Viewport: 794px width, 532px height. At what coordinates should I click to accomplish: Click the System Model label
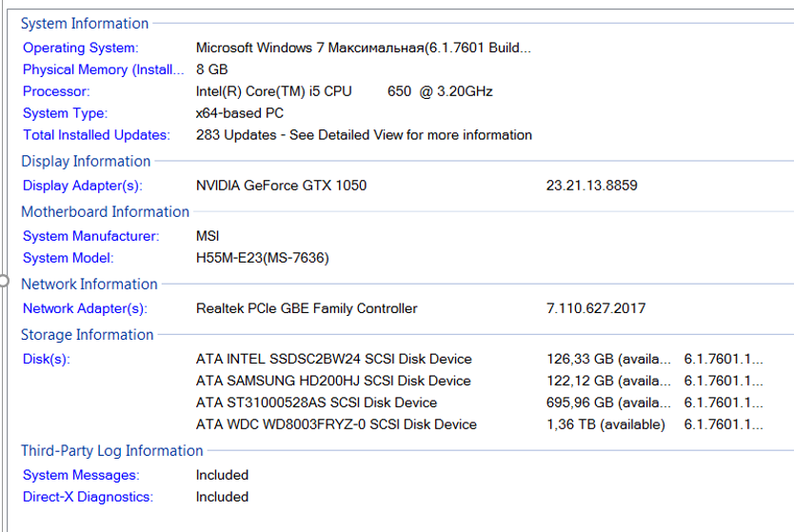[68, 258]
